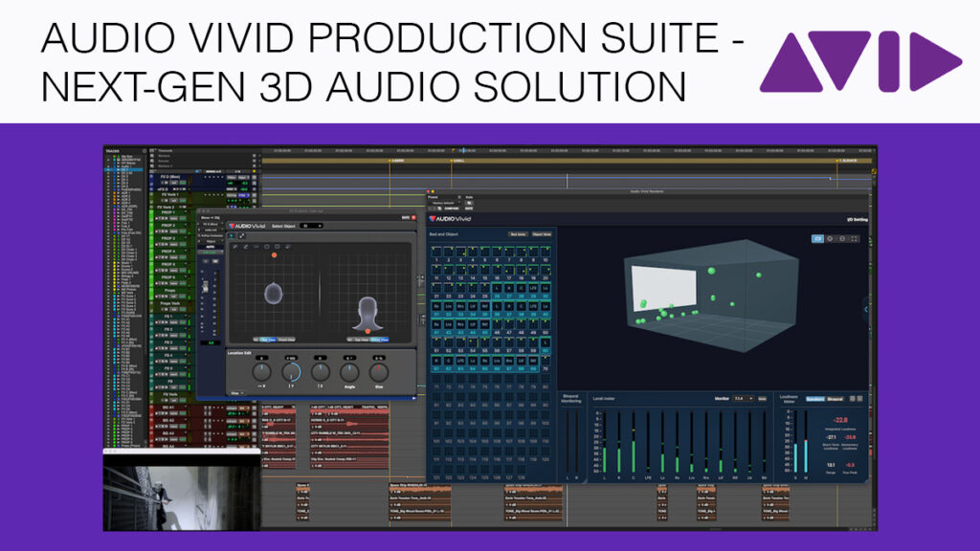Image resolution: width=980 pixels, height=551 pixels.
Task: Click the Avid logo in the header
Action: (x=859, y=61)
